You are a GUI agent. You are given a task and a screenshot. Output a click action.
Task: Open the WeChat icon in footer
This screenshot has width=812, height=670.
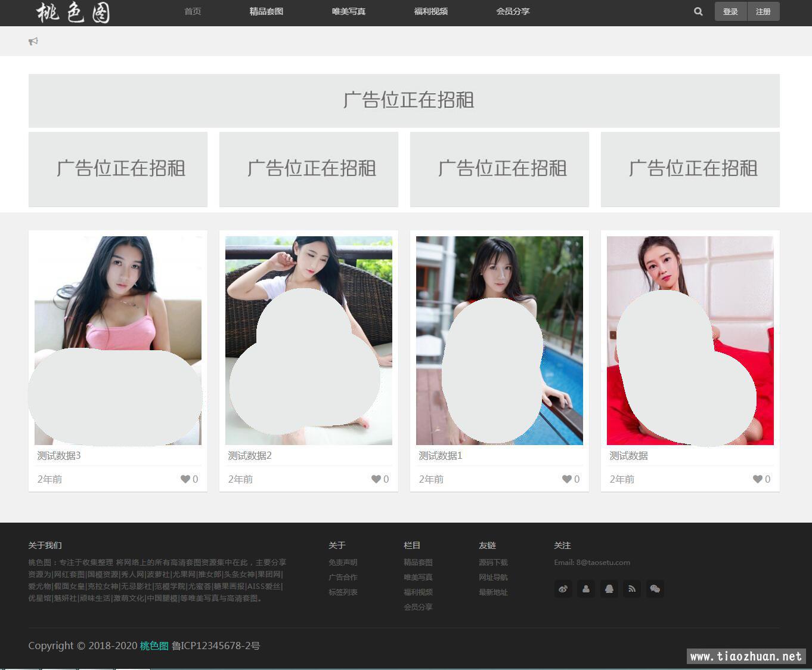(655, 589)
